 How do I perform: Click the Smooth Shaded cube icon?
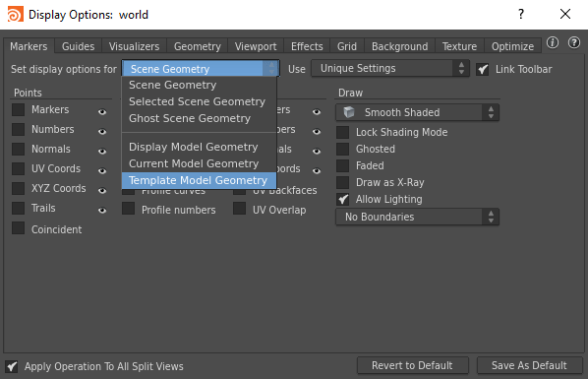pyautogui.click(x=349, y=112)
